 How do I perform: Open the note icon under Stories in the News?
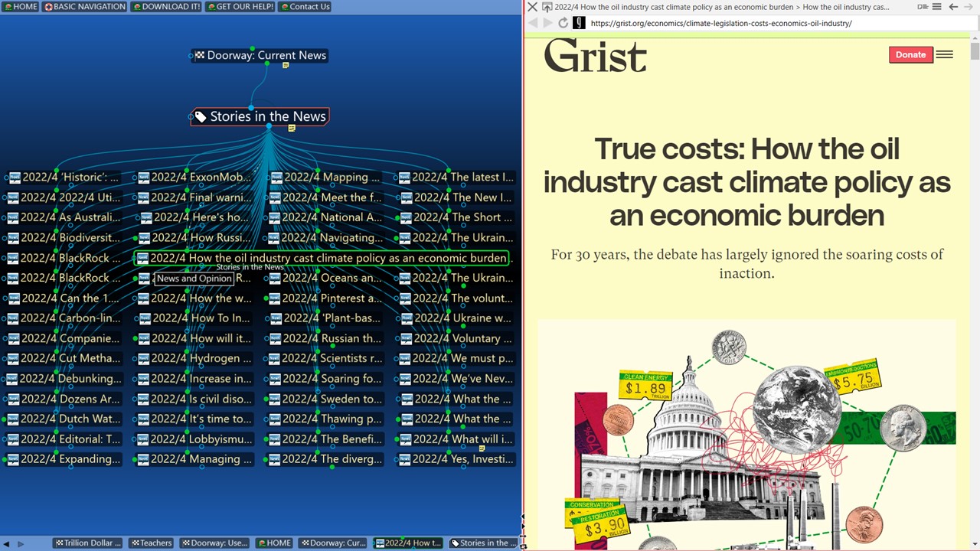292,128
